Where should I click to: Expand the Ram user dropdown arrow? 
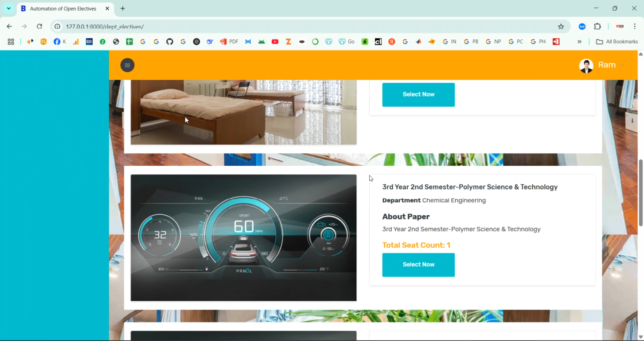click(622, 66)
